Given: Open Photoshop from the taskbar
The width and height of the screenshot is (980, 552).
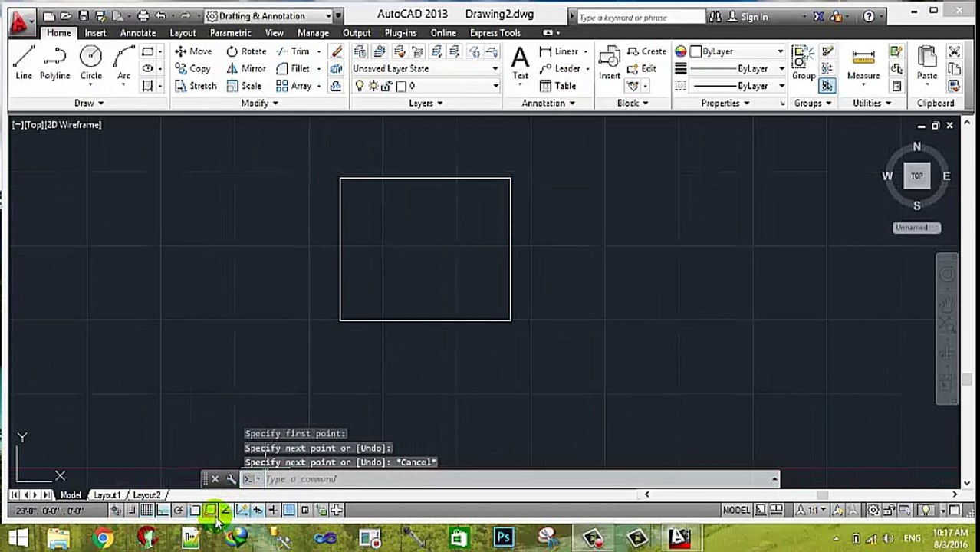Looking at the screenshot, I should coord(504,537).
